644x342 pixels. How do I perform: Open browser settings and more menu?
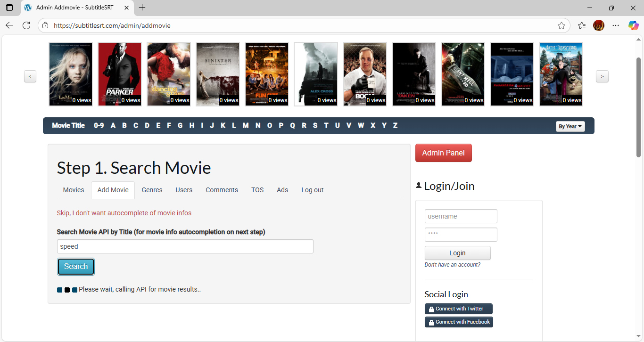point(616,25)
